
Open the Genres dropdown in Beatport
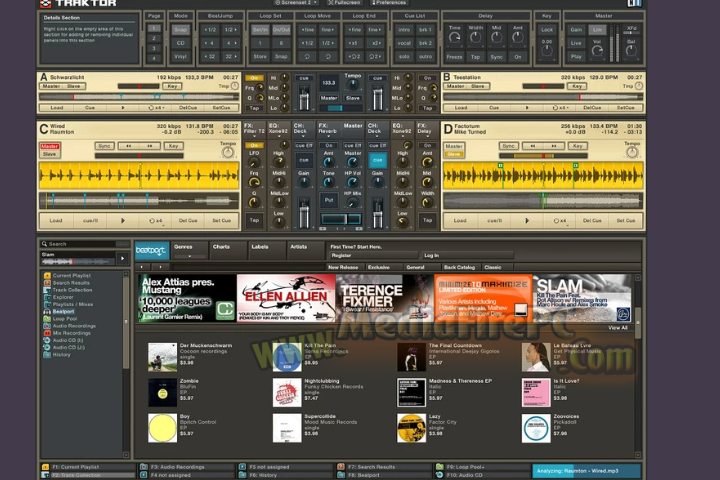[190, 251]
